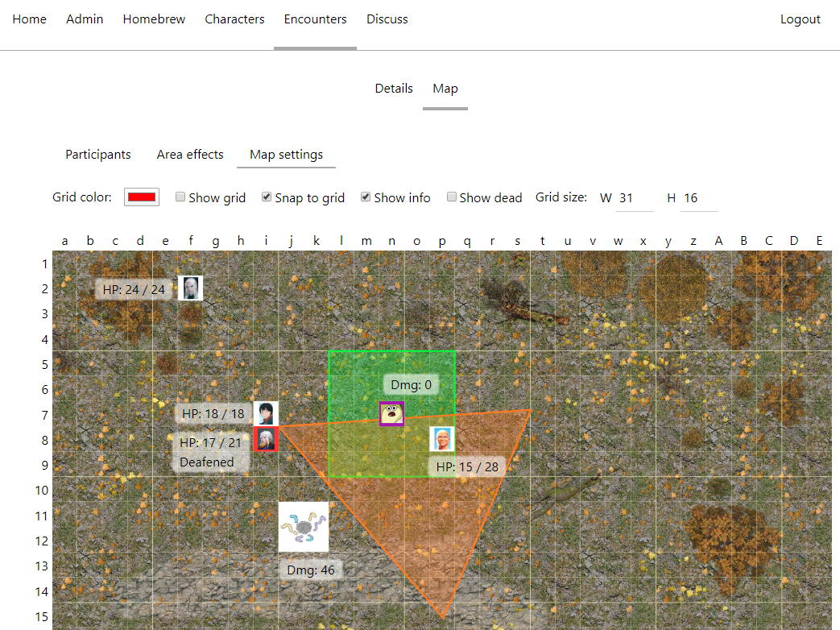This screenshot has height=630, width=840.
Task: Select the Map tab
Action: click(445, 89)
